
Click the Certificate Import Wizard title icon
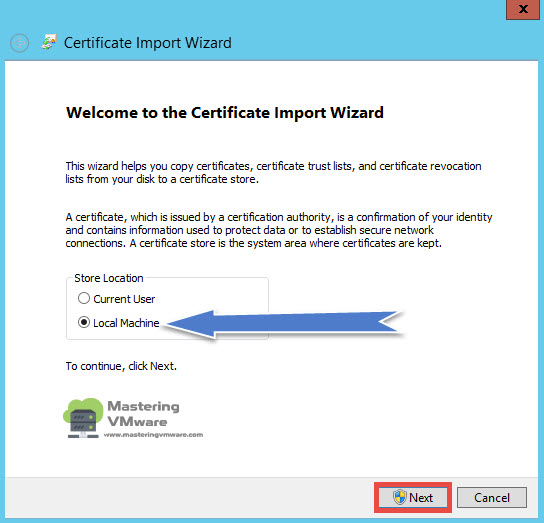click(x=49, y=42)
